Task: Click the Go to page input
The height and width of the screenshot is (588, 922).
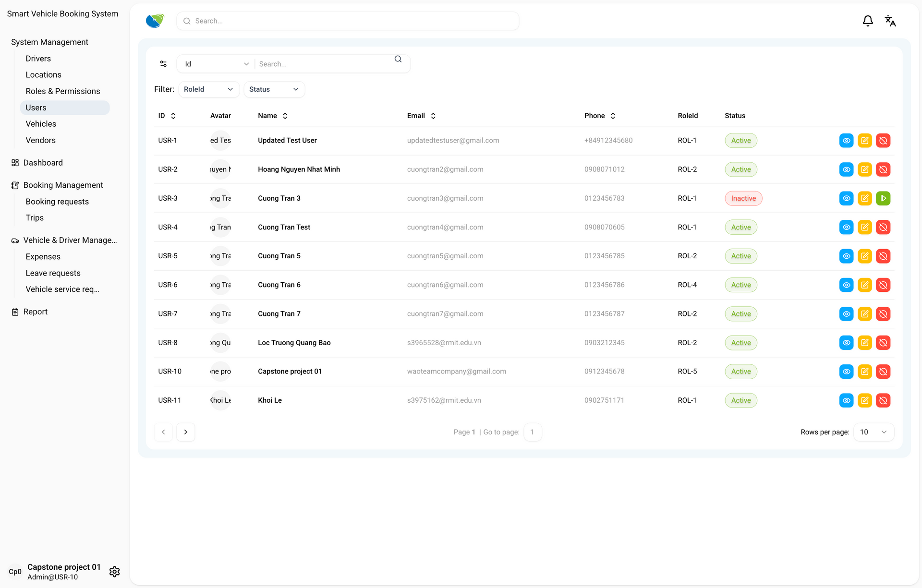Action: (532, 432)
